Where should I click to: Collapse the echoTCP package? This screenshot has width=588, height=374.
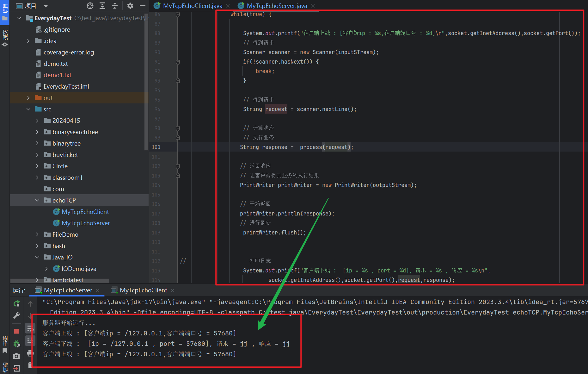coord(37,200)
